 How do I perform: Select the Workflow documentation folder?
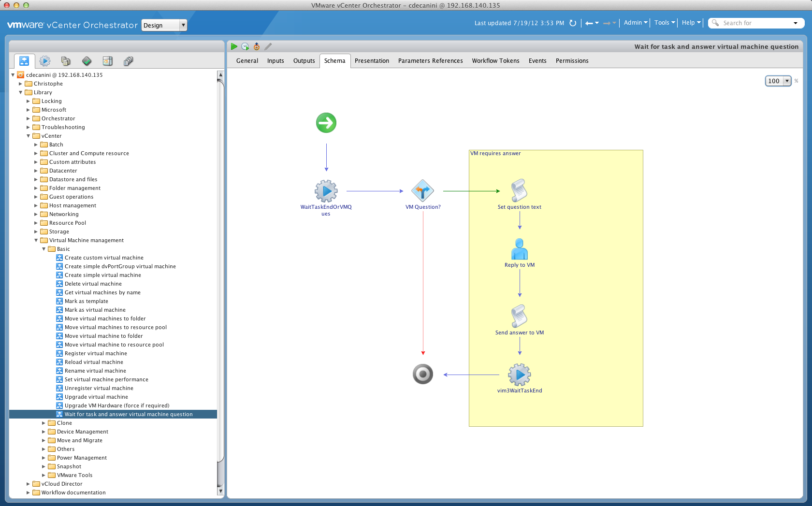(73, 492)
